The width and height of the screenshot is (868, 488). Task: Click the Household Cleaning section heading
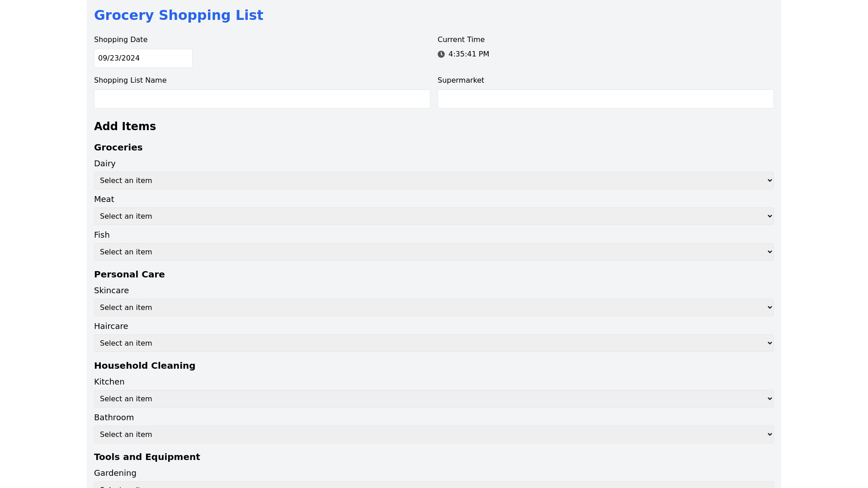[145, 366]
